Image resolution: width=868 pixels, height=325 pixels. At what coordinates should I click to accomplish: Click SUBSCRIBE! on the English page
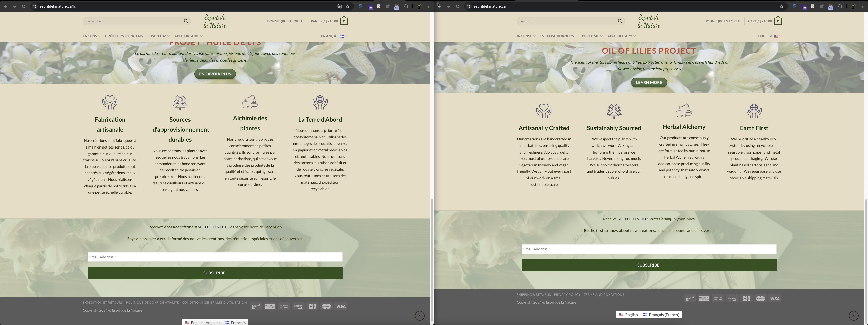tap(649, 265)
